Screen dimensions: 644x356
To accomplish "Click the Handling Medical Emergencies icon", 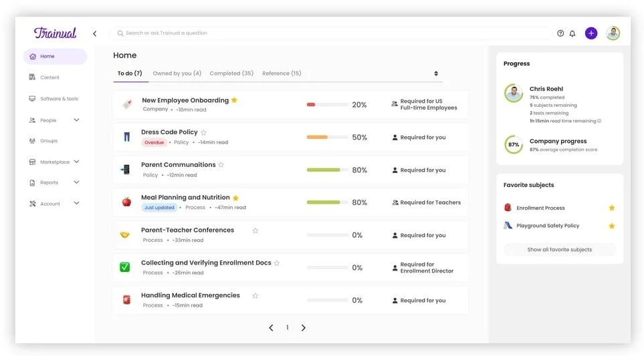I will (x=126, y=300).
